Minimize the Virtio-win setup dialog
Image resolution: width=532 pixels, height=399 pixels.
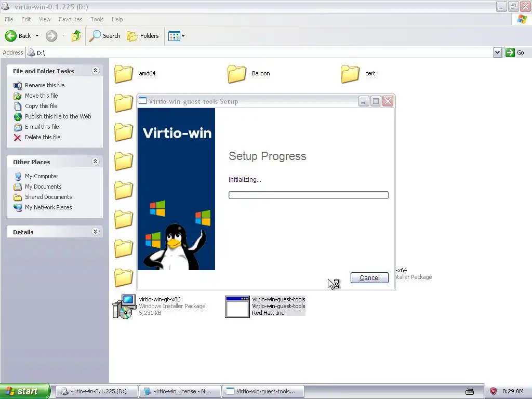(x=363, y=101)
